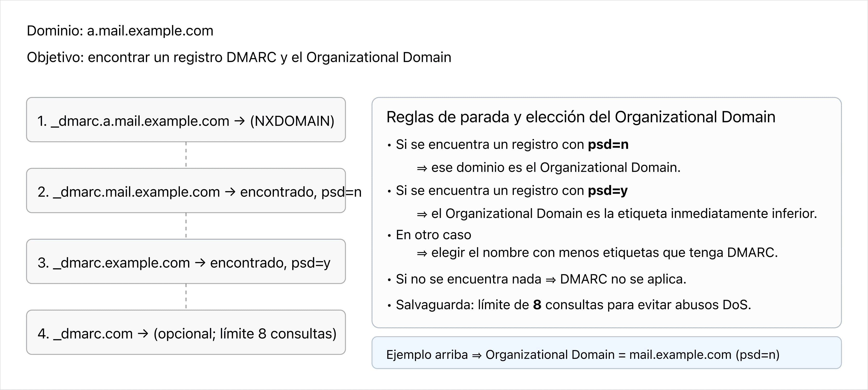Screen dimensions: 868x390
Task: Click the 'Objetivo' description line
Action: [x=238, y=57]
